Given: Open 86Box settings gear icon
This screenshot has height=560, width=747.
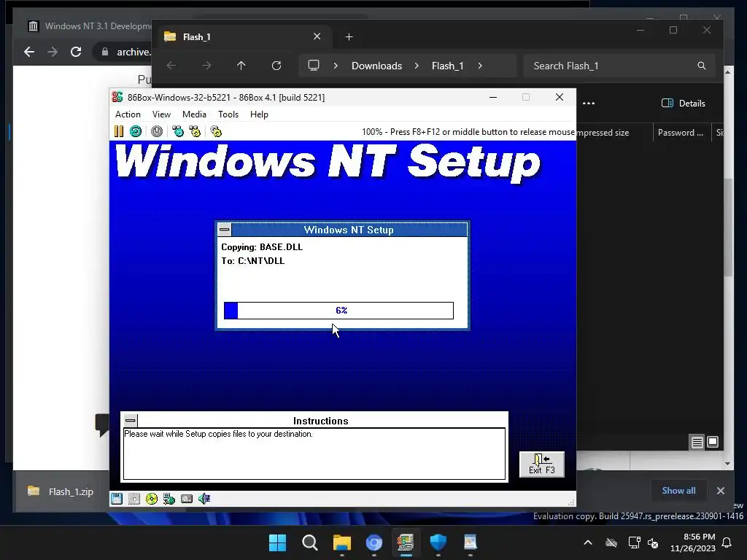Looking at the screenshot, I should click(x=216, y=131).
